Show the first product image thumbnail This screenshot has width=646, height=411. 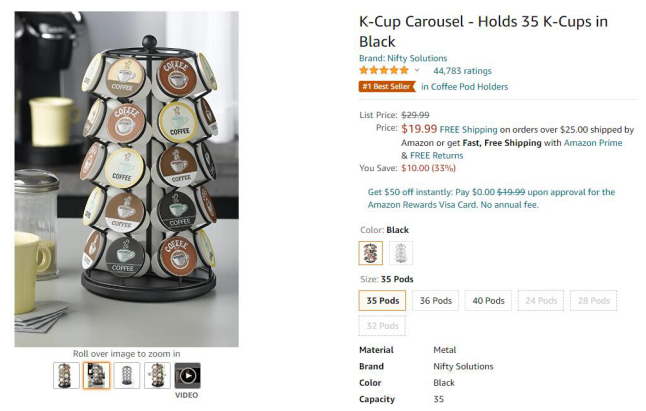click(66, 376)
